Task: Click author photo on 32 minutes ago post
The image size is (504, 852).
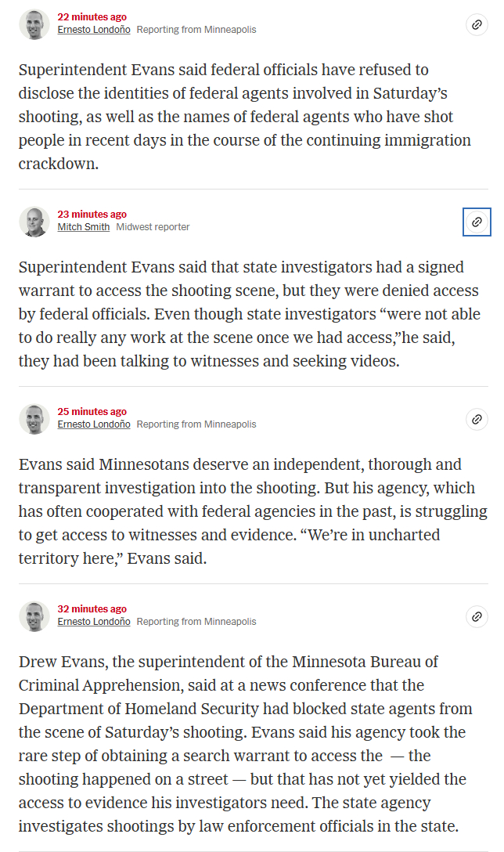Action: [34, 616]
